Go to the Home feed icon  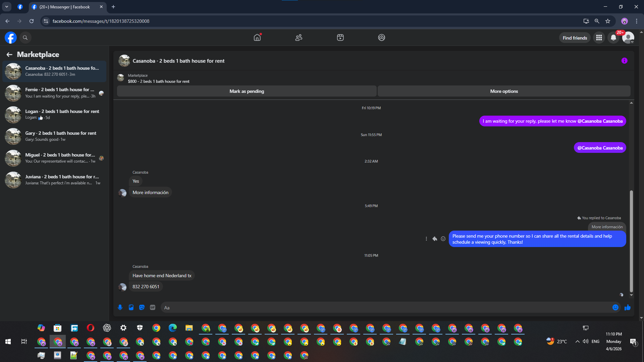coord(257,38)
